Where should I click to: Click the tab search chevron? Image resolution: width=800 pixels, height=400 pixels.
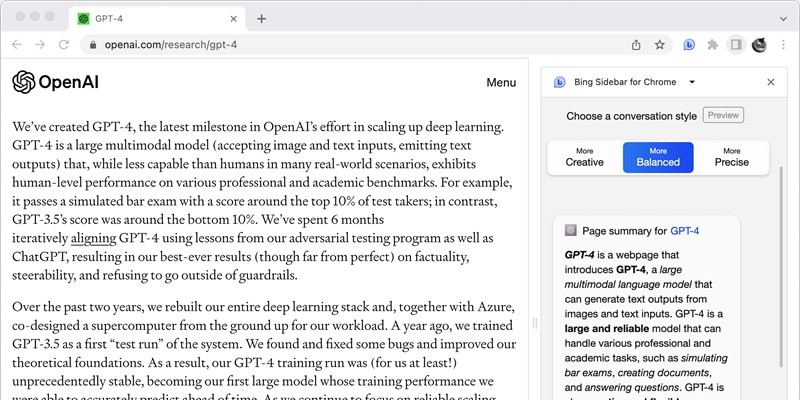coord(783,19)
